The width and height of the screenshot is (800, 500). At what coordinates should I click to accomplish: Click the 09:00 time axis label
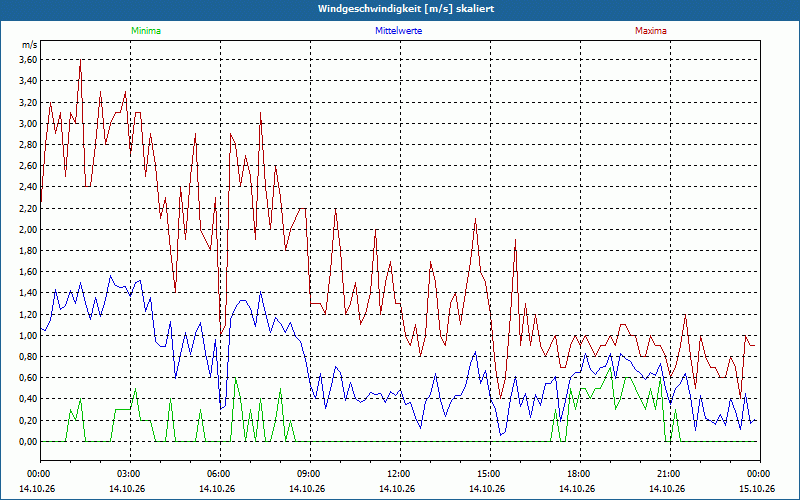pyautogui.click(x=310, y=474)
